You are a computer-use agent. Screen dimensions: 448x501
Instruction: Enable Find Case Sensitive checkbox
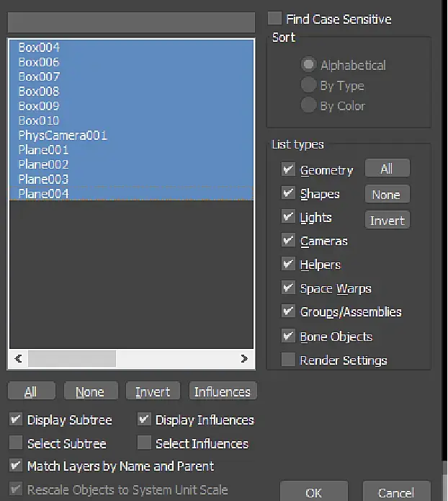click(x=275, y=19)
